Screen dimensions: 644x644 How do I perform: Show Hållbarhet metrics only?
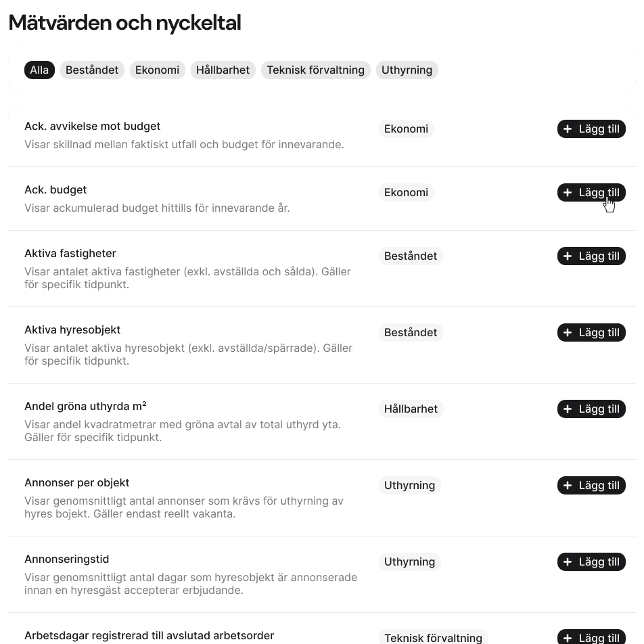tap(223, 70)
